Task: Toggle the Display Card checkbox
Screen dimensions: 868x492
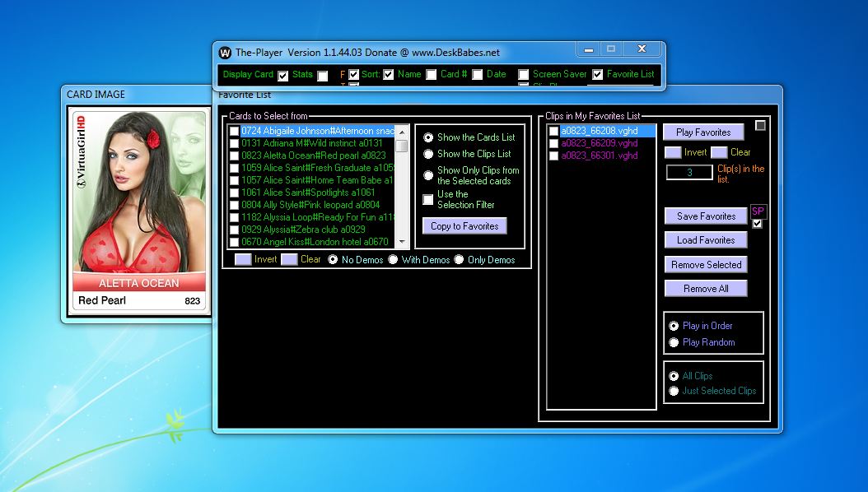Action: [282, 75]
